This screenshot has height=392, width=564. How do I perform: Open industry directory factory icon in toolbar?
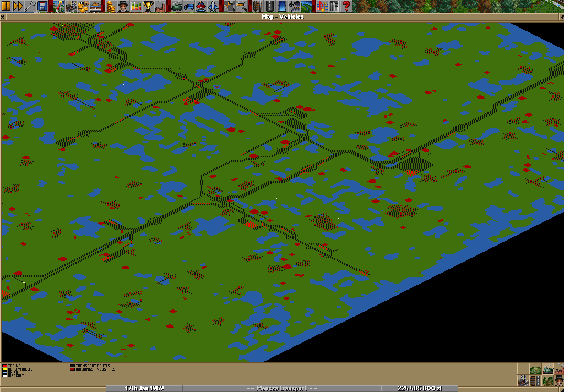pos(160,6)
